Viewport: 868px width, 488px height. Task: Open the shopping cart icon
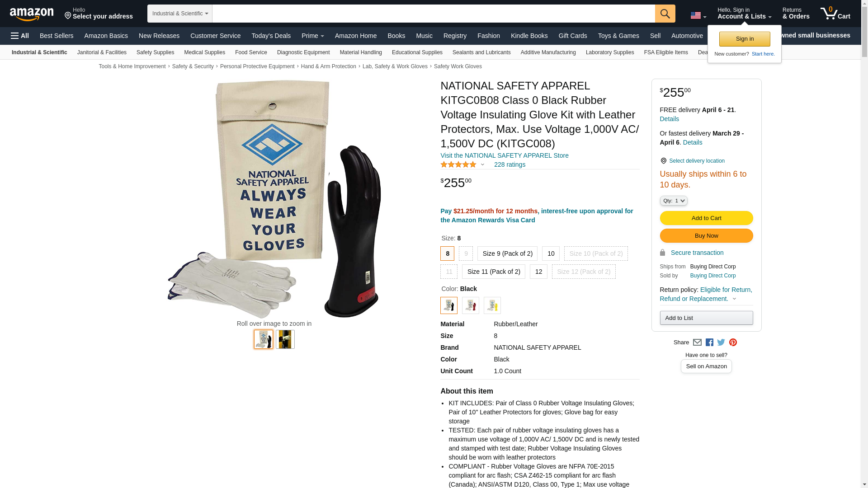(835, 14)
